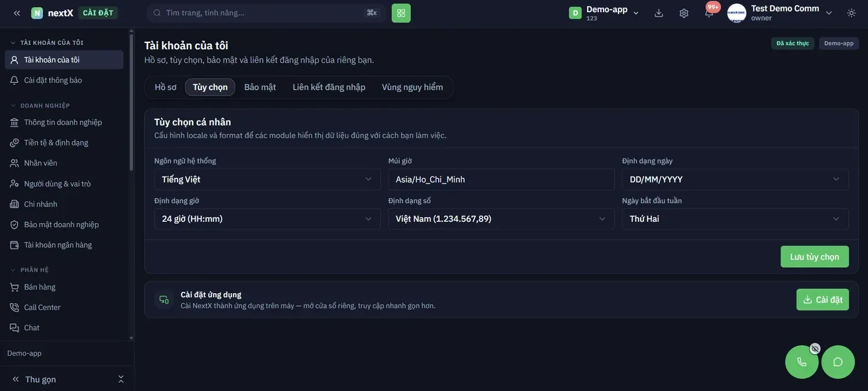Viewport: 868px width, 391px height.
Task: Collapse sidebar using the double-chevron icon at top
Action: tap(17, 13)
